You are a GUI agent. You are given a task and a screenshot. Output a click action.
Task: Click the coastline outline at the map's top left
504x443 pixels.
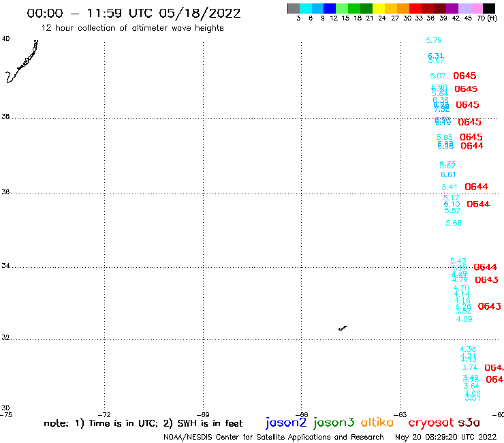pos(22,62)
